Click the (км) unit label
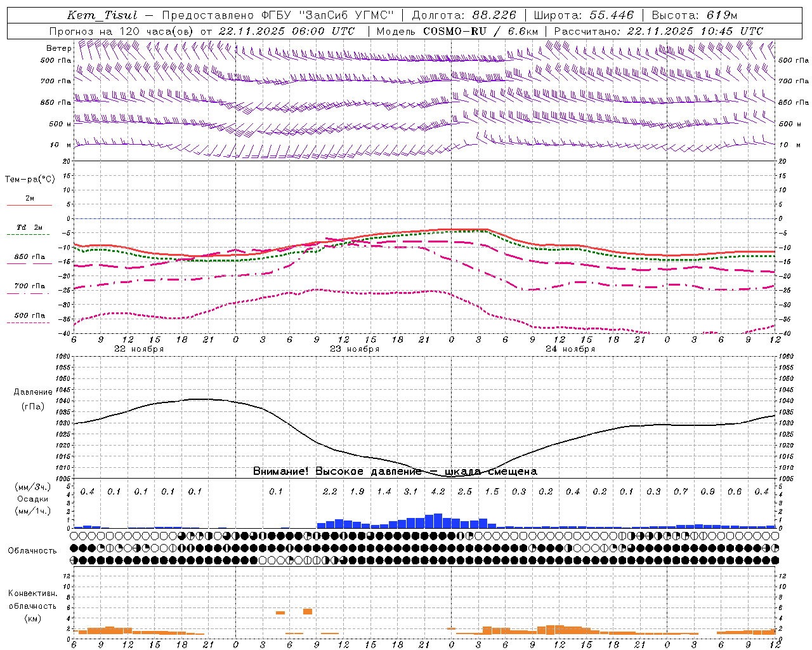The height and width of the screenshot is (650, 812). (x=32, y=618)
